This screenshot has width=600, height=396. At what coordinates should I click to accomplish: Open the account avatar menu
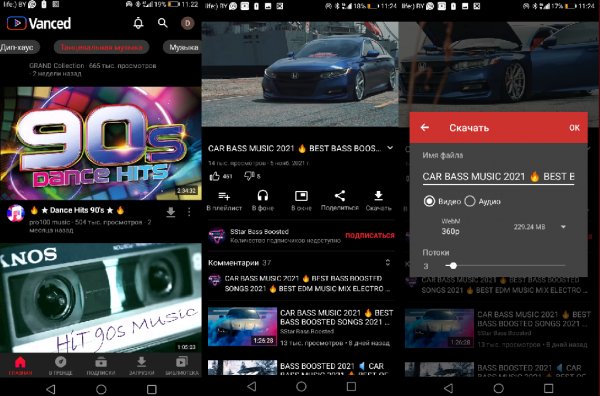click(188, 23)
